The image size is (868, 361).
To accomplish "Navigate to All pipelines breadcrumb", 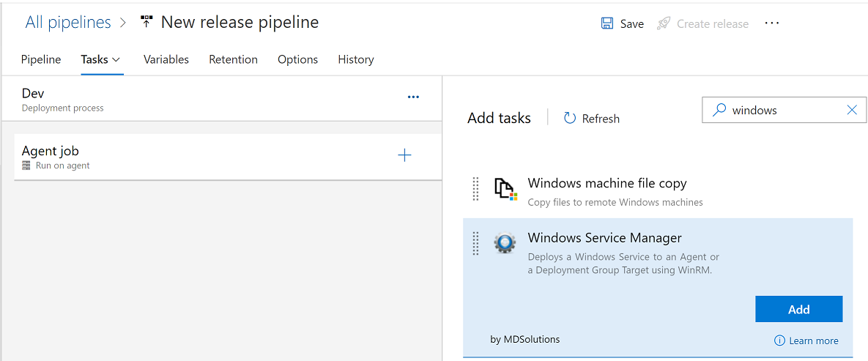I will 68,22.
